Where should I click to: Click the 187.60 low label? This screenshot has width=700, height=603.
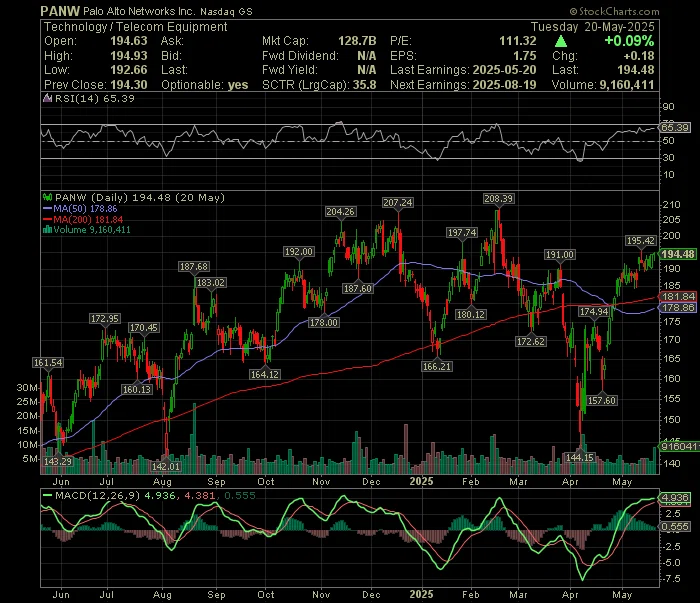coord(358,288)
